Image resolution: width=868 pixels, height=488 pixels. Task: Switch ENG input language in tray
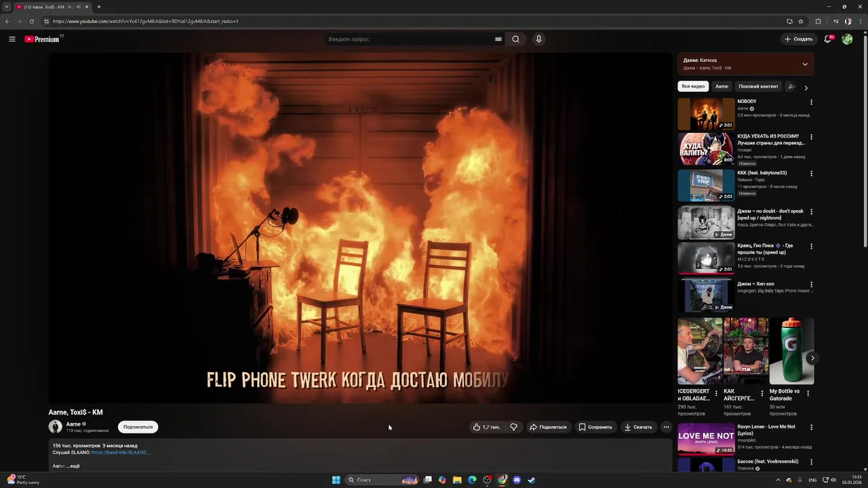pyautogui.click(x=812, y=480)
